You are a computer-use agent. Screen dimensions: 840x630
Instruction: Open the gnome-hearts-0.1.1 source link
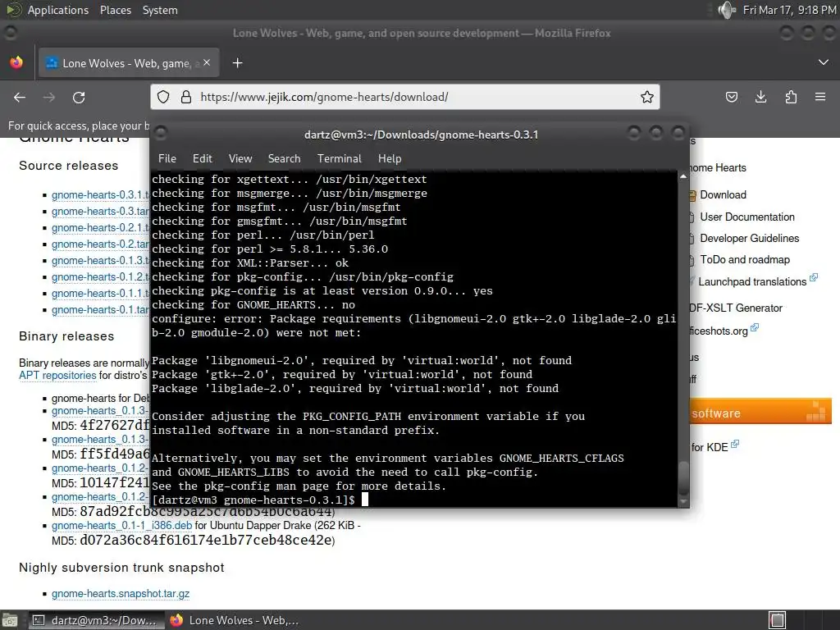click(x=100, y=294)
